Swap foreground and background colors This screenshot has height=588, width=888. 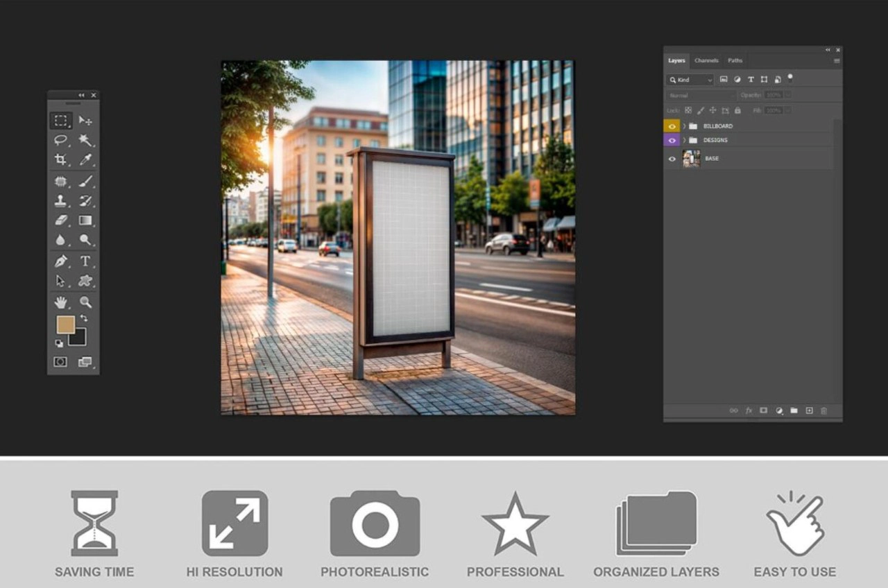84,318
